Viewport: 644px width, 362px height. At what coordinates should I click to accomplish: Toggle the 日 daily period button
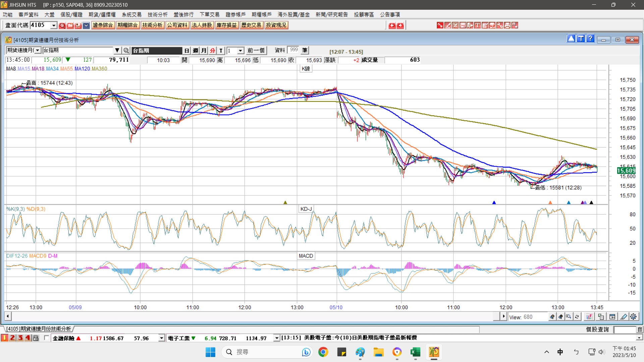pos(187,50)
